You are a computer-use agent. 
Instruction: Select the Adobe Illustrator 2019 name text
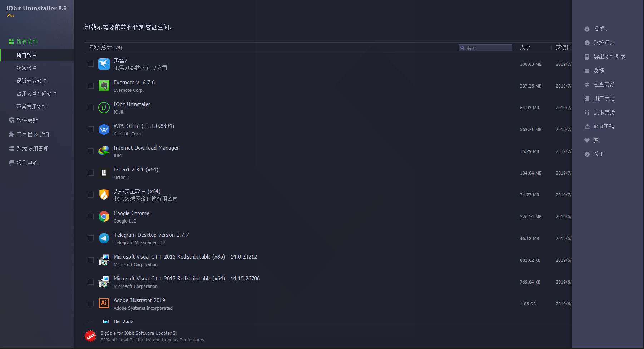click(139, 300)
